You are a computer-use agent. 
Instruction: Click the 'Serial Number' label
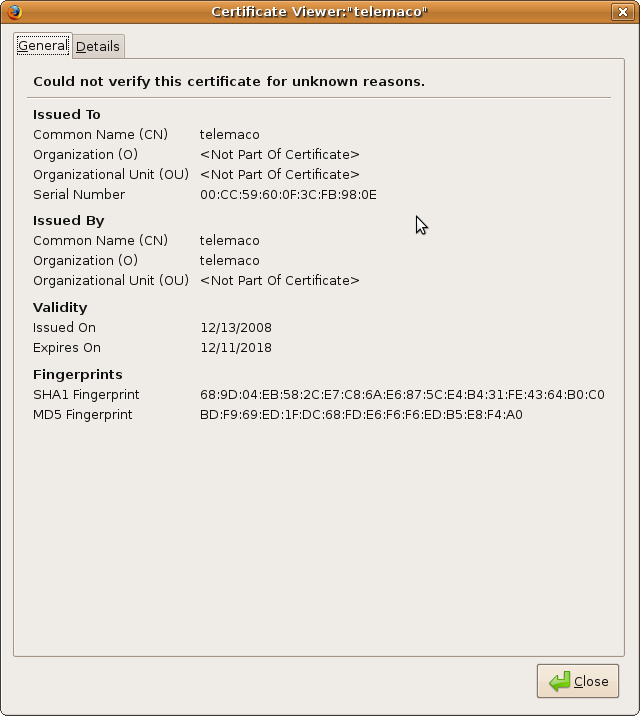79,195
